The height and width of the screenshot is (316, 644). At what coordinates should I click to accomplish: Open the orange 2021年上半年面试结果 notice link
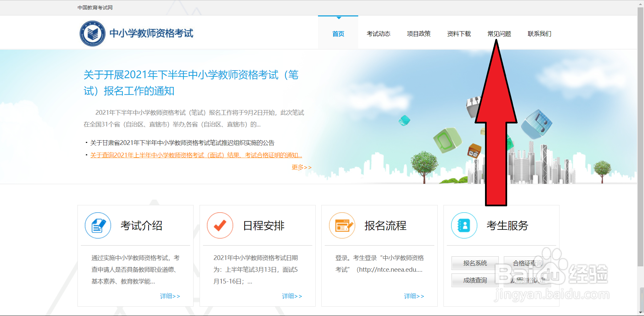[196, 155]
